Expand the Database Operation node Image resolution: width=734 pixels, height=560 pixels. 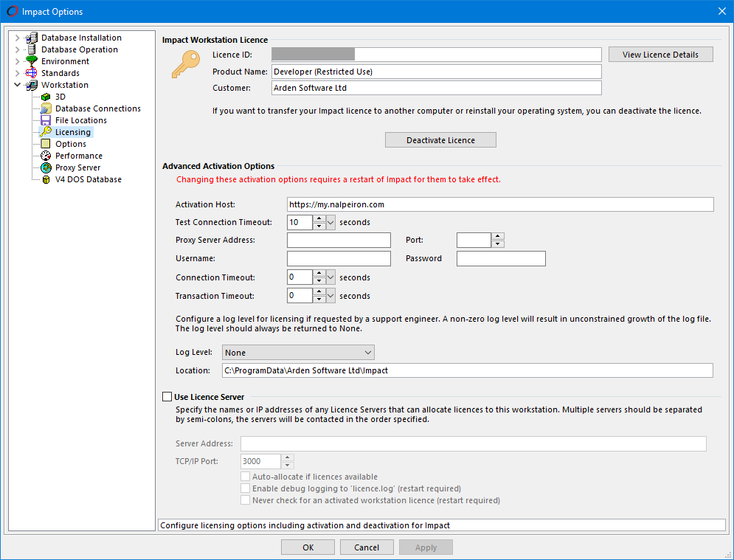17,49
